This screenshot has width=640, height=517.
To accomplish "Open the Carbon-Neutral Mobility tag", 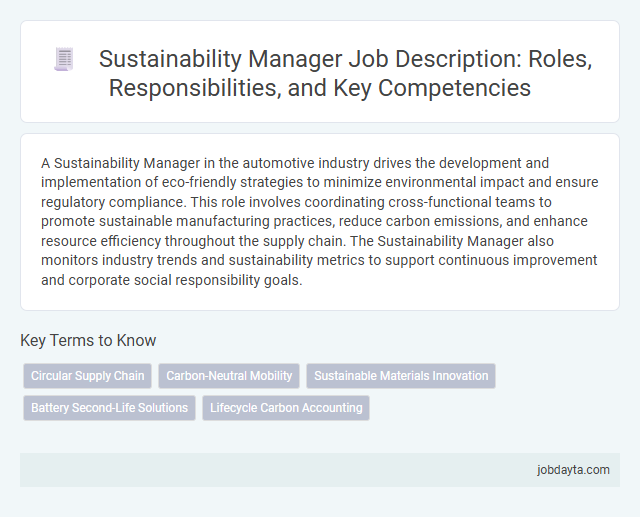I will [x=229, y=376].
